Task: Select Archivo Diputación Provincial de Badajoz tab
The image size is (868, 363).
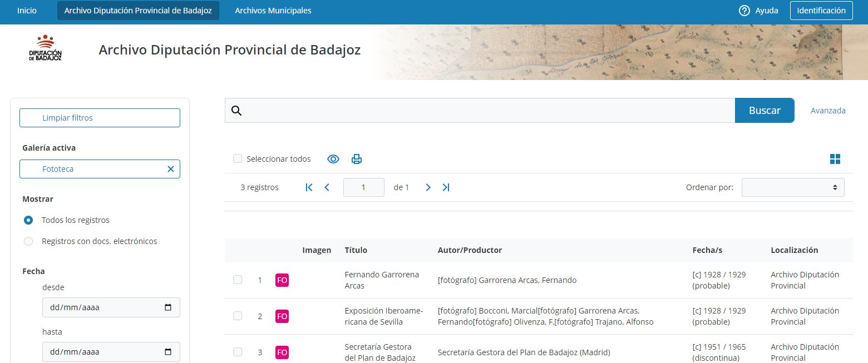Action: click(x=138, y=11)
